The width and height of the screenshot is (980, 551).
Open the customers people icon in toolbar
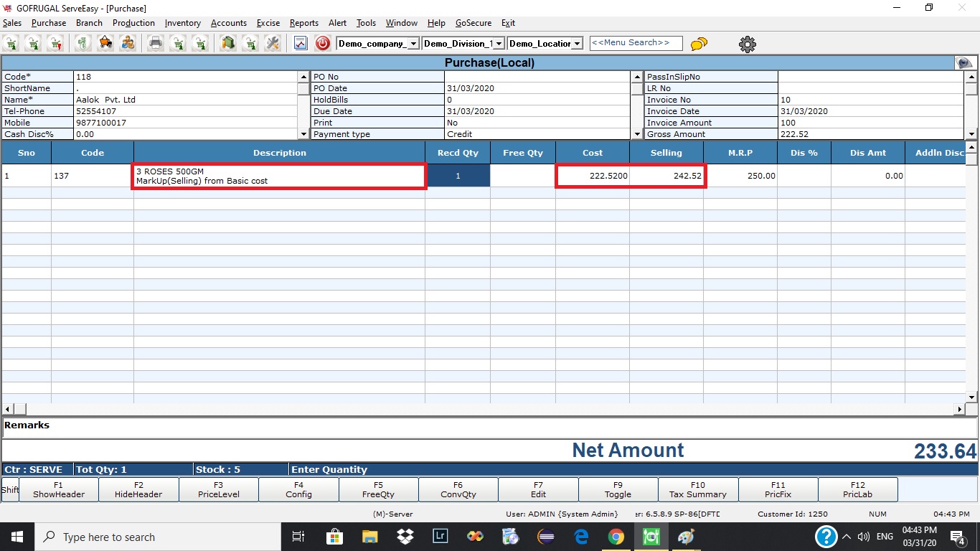pyautogui.click(x=128, y=43)
